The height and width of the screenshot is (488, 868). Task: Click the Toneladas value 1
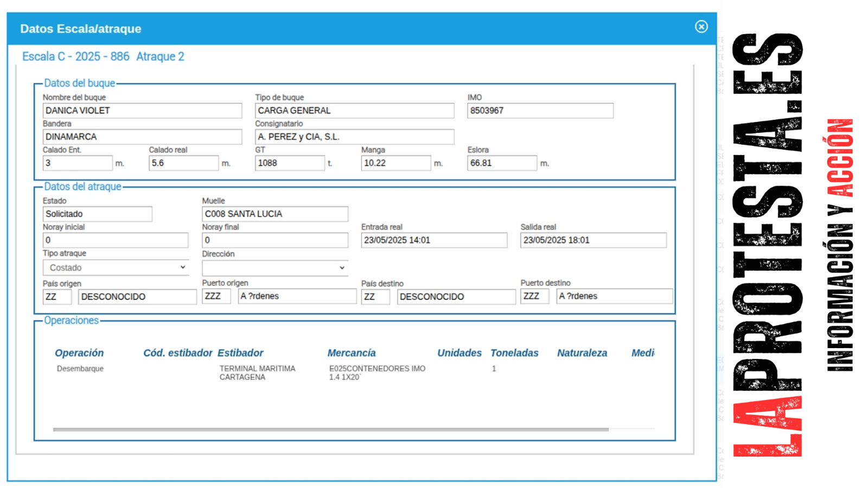pos(494,369)
